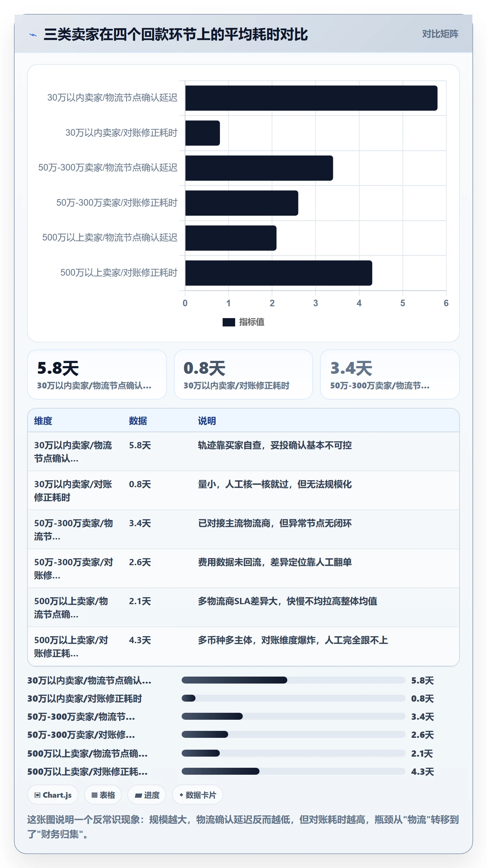
Task: Open the 3.4天 data card
Action: (x=390, y=374)
